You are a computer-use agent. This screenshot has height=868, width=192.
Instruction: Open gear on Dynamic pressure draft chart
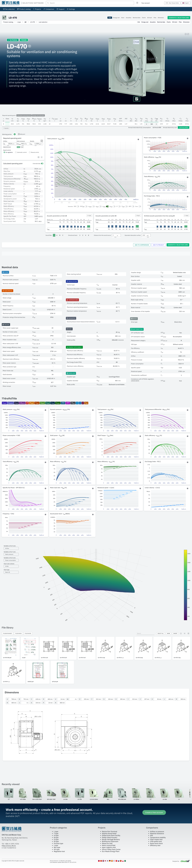pyautogui.click(x=93, y=410)
